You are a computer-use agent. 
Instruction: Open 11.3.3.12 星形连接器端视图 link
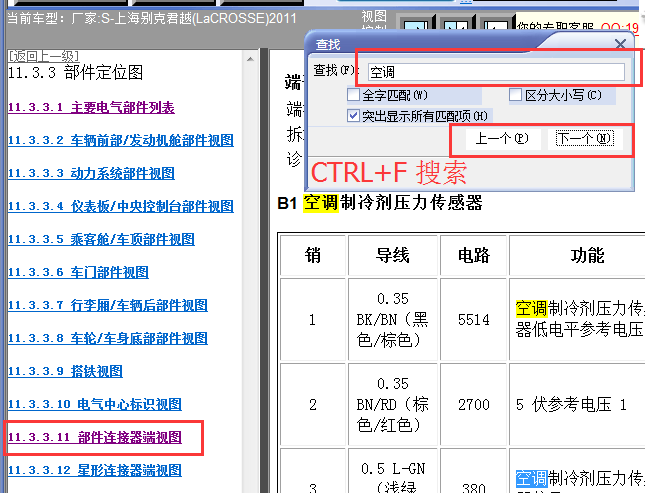point(95,470)
